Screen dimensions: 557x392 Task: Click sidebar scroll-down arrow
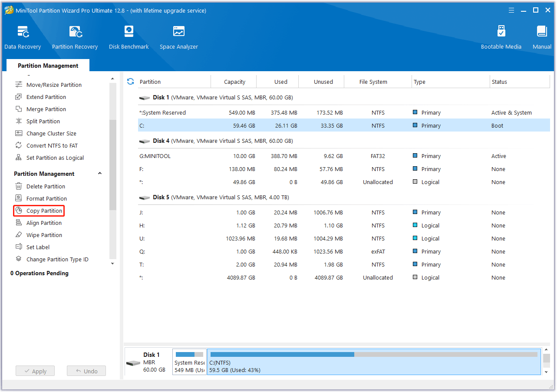coord(113,264)
